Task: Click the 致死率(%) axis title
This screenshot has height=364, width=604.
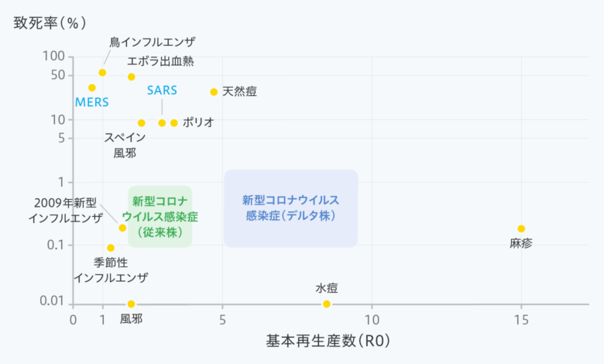Action: coord(50,23)
